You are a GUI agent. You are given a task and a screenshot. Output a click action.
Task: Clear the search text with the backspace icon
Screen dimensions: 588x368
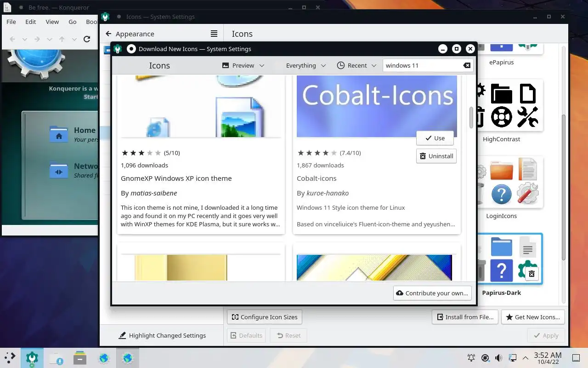pos(467,65)
